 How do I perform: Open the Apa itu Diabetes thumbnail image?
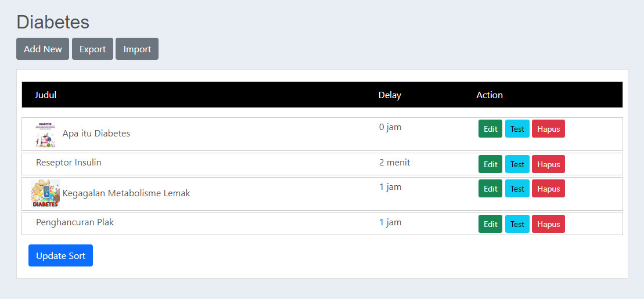45,134
